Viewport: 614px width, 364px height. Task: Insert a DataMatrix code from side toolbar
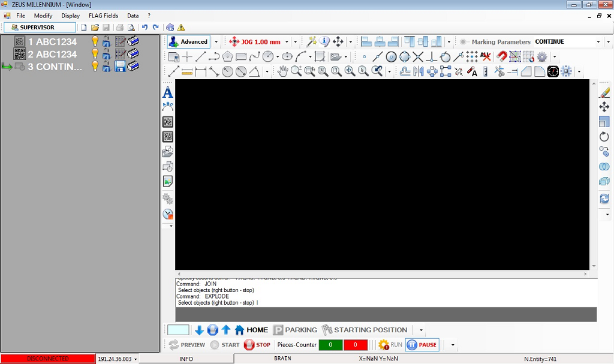point(168,122)
